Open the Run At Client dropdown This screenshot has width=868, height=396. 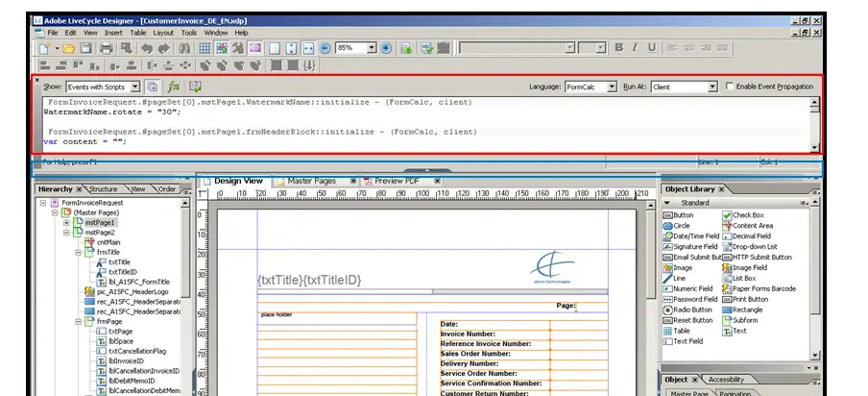tap(713, 87)
